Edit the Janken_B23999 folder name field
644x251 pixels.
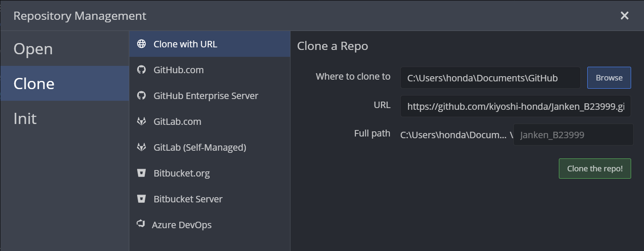573,135
